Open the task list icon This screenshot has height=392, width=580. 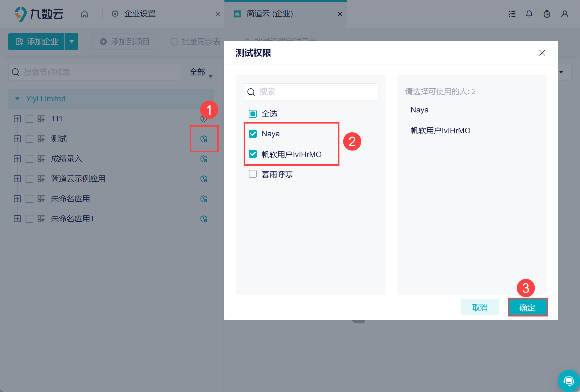(x=512, y=14)
